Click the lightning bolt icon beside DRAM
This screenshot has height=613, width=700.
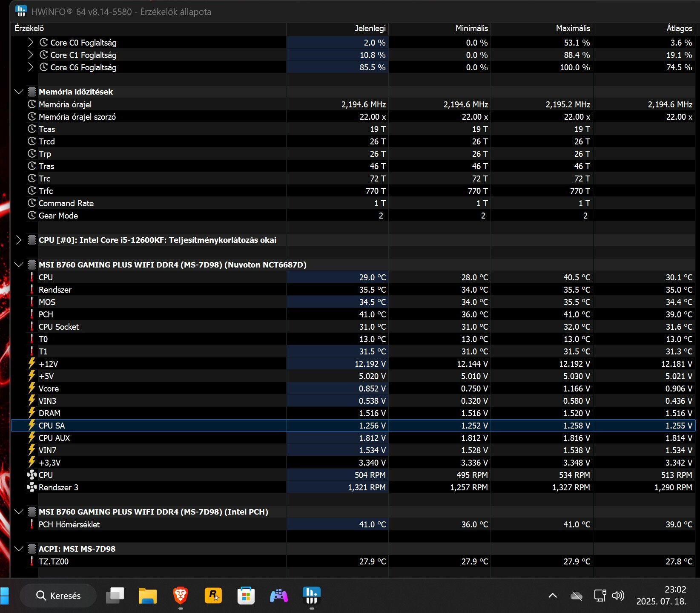coord(32,413)
